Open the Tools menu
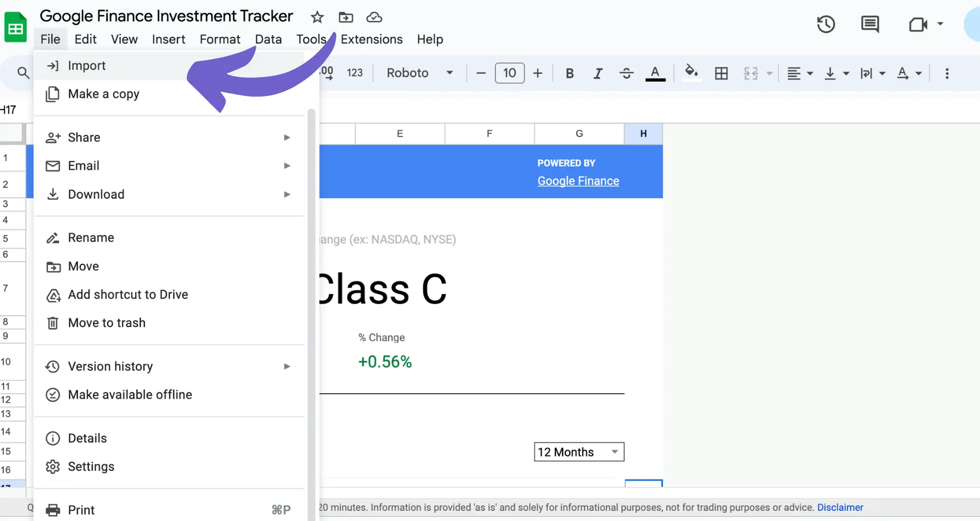 click(311, 39)
